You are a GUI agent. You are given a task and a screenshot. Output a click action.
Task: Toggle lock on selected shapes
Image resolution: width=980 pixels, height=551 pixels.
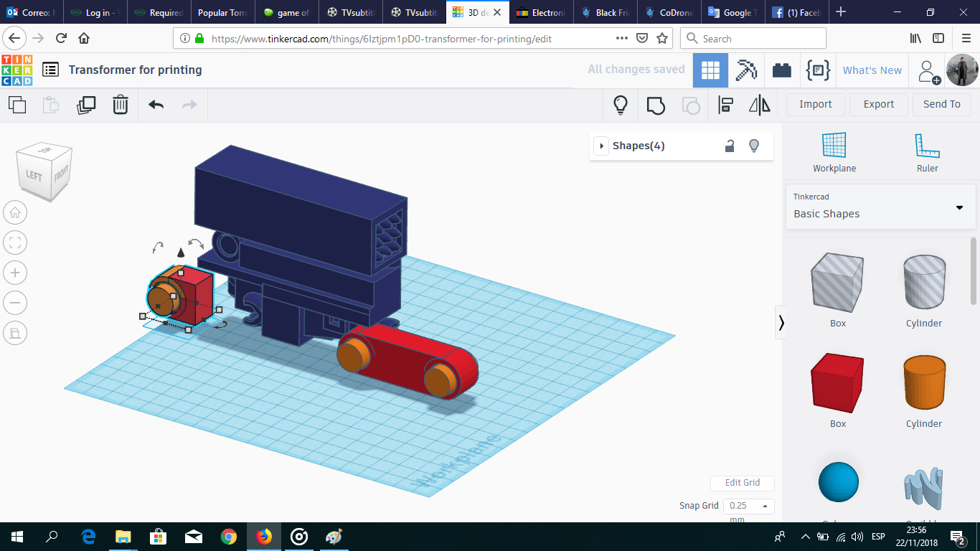[730, 146]
